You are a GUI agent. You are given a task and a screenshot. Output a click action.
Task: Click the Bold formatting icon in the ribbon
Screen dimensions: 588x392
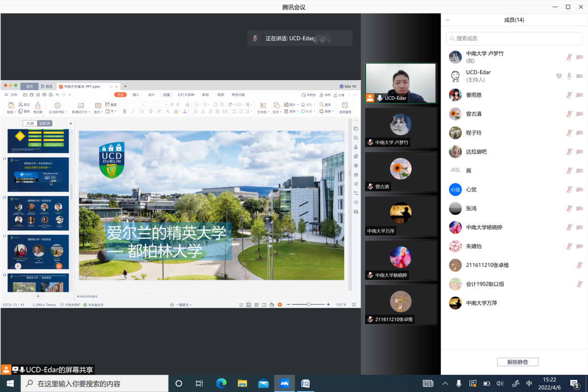124,112
